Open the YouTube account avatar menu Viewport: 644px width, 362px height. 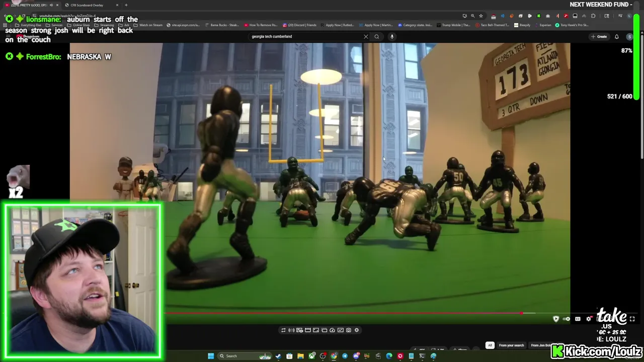pyautogui.click(x=629, y=37)
